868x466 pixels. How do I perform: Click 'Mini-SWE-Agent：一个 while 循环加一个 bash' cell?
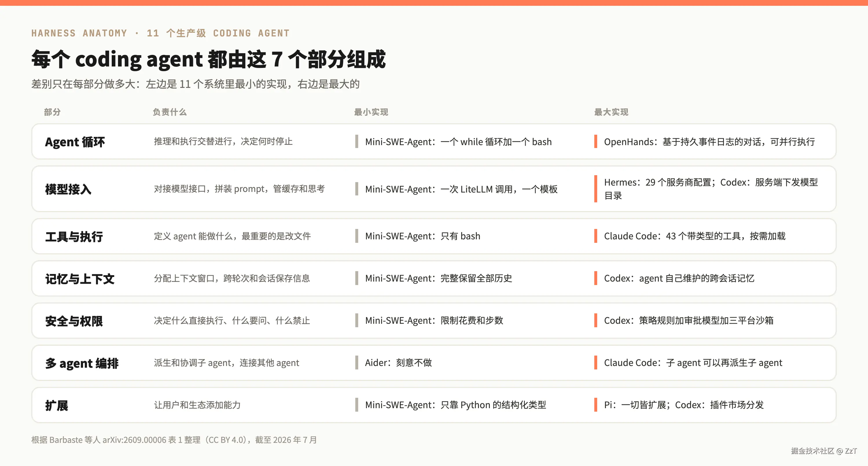pyautogui.click(x=458, y=142)
